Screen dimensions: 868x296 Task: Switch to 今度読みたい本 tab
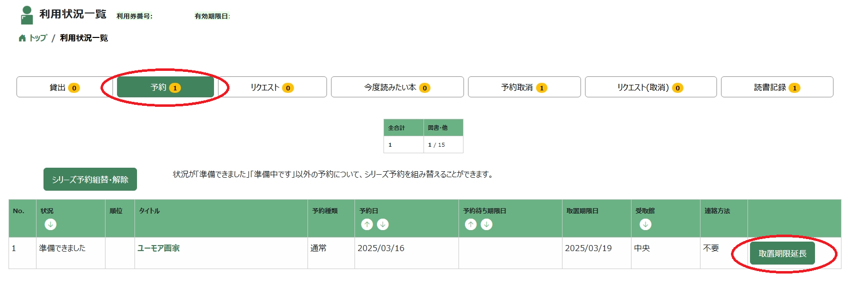tap(397, 87)
